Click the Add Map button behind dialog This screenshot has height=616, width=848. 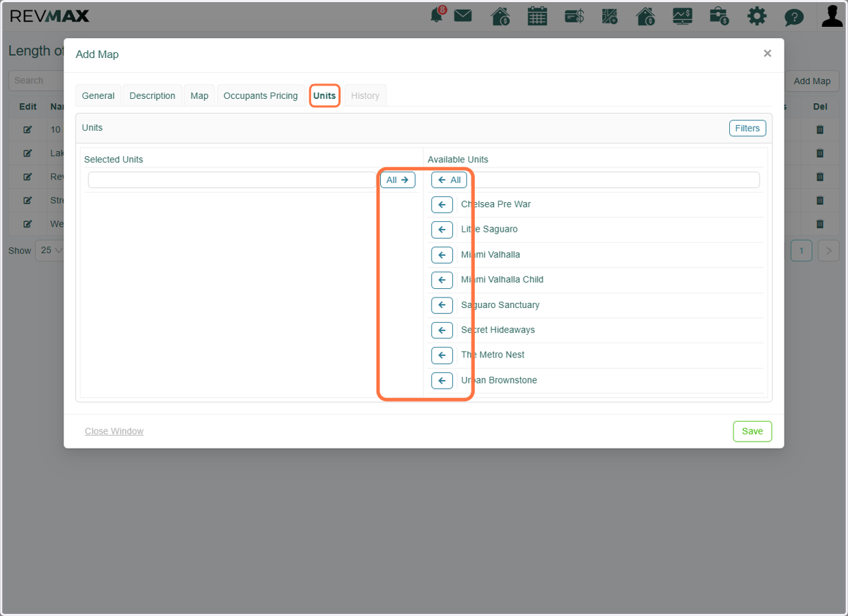click(x=812, y=81)
